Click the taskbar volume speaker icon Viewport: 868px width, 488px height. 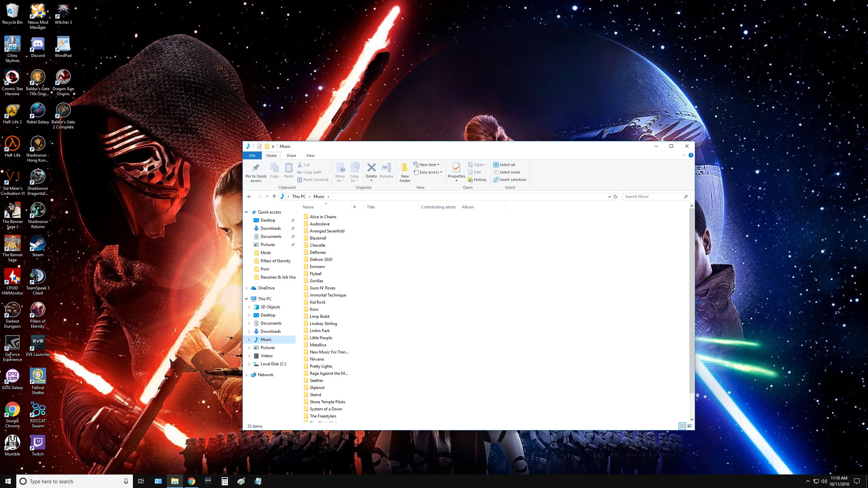click(824, 481)
